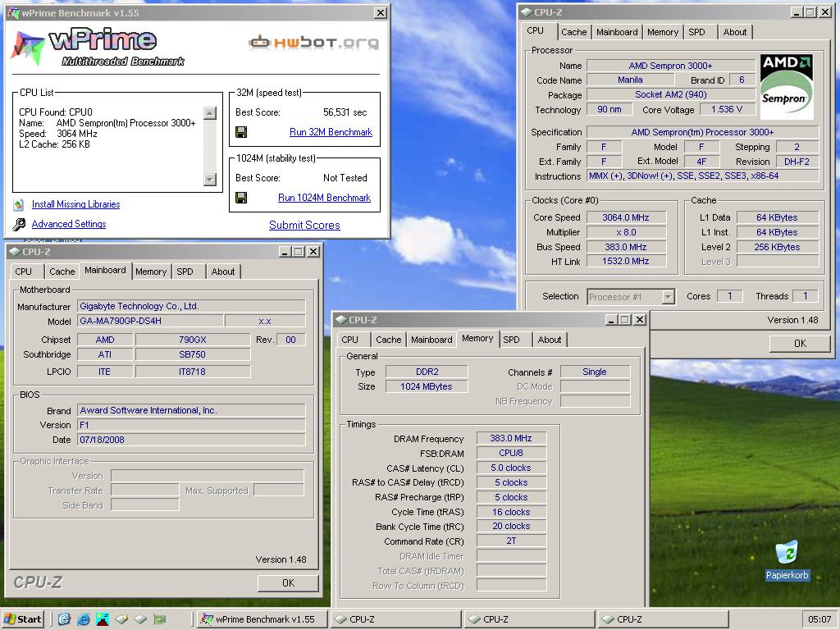Open the Advanced Settings link
This screenshot has height=630, width=840.
69,224
